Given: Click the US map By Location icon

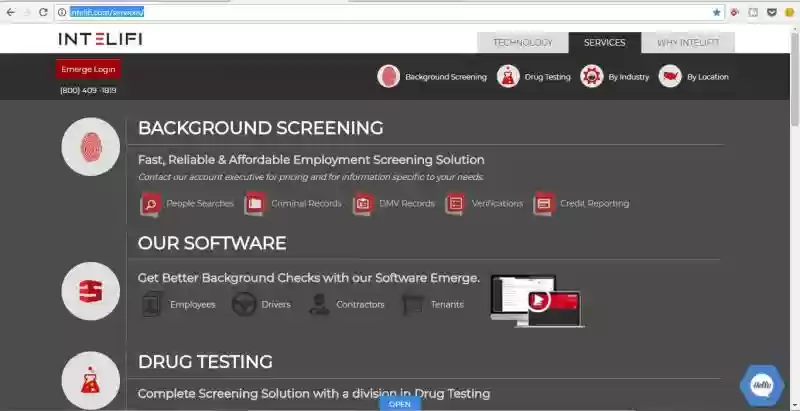Looking at the screenshot, I should 670,76.
